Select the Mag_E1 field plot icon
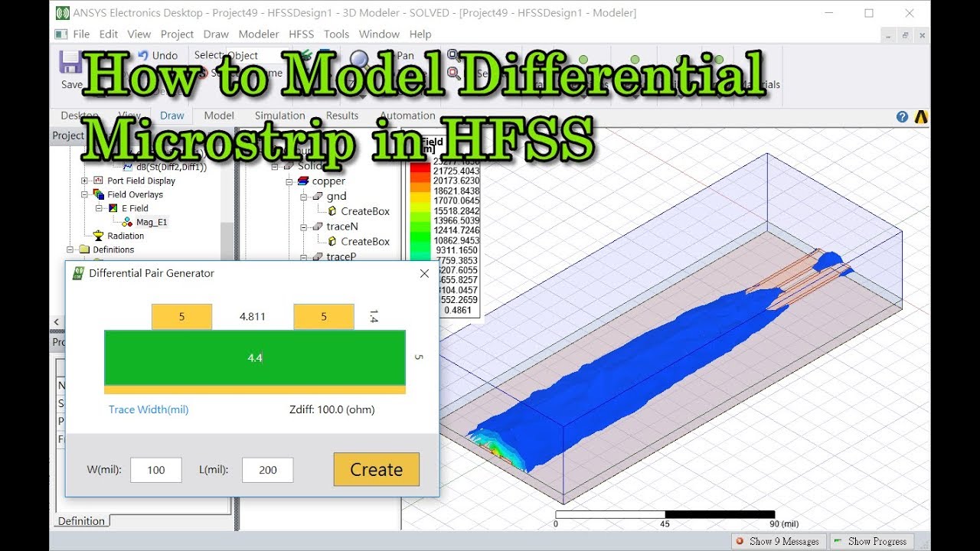 127,222
